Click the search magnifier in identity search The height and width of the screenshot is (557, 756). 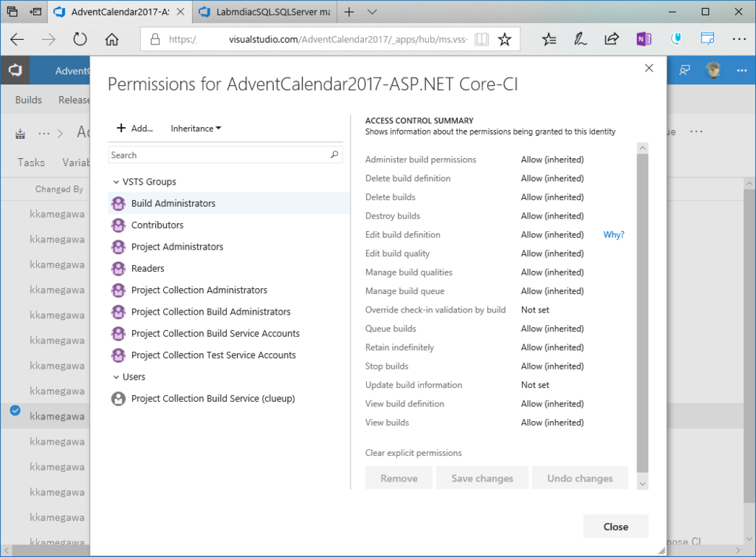(x=334, y=155)
